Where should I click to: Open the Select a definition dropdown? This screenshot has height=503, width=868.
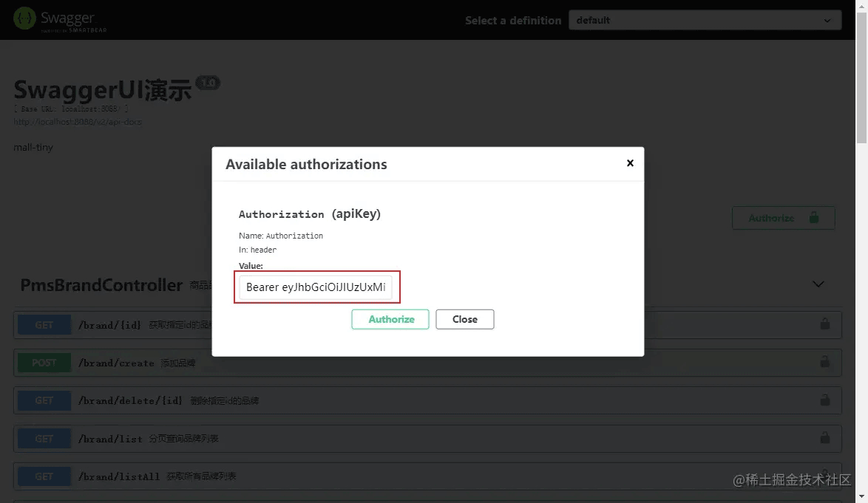(x=705, y=21)
